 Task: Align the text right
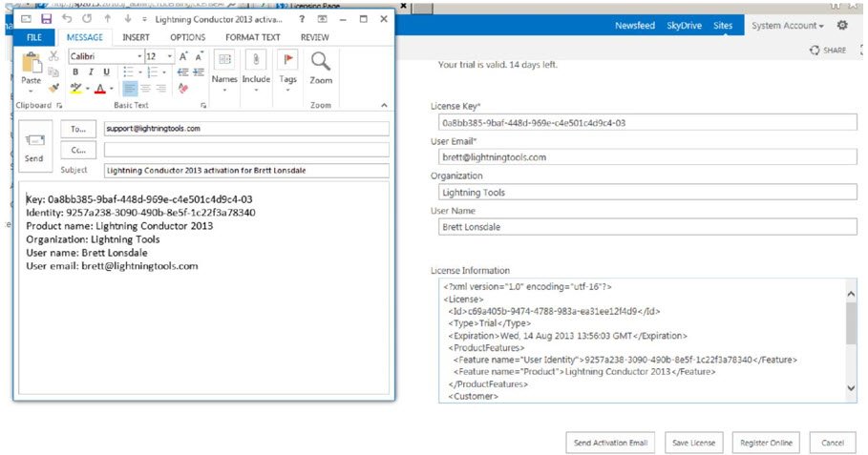pyautogui.click(x=161, y=88)
